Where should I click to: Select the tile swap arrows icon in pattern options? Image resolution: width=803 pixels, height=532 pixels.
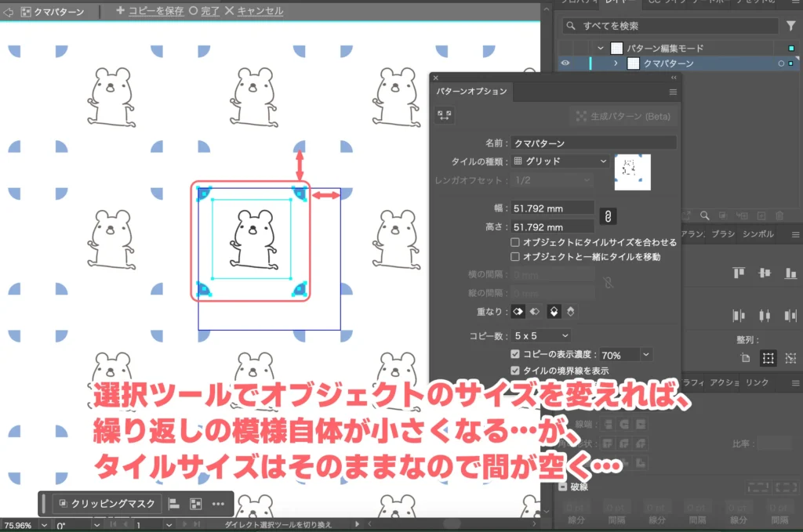(x=444, y=116)
